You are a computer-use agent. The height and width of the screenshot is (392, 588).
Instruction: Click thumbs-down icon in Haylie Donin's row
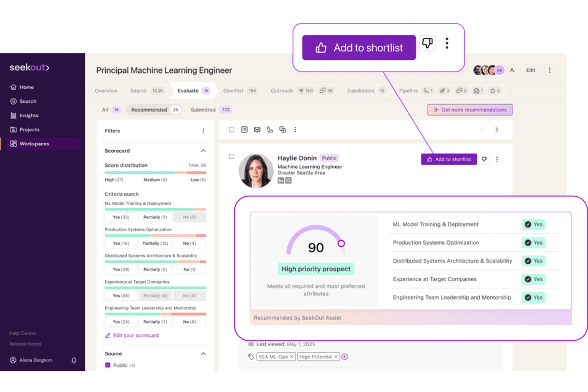(484, 159)
